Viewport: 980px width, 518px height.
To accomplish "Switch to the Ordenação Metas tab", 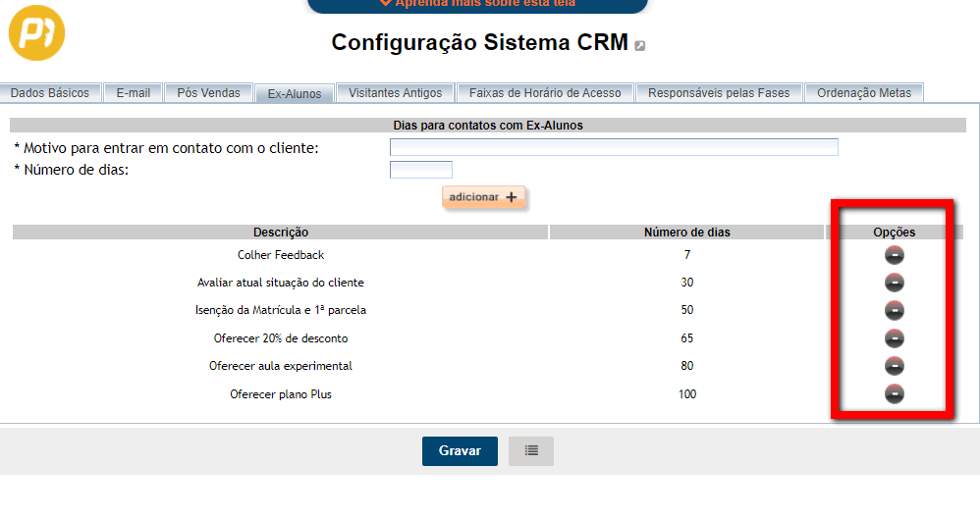I will coord(863,93).
